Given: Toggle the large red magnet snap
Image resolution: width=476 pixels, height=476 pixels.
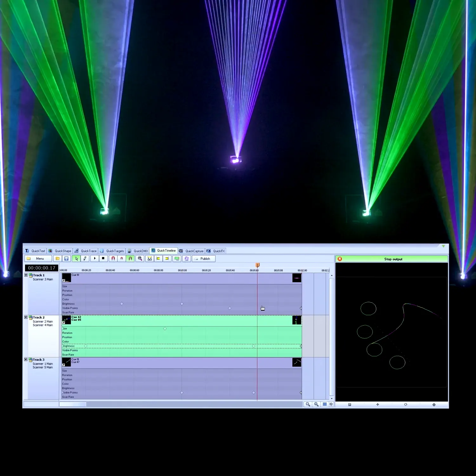Looking at the screenshot, I should pyautogui.click(x=113, y=259).
